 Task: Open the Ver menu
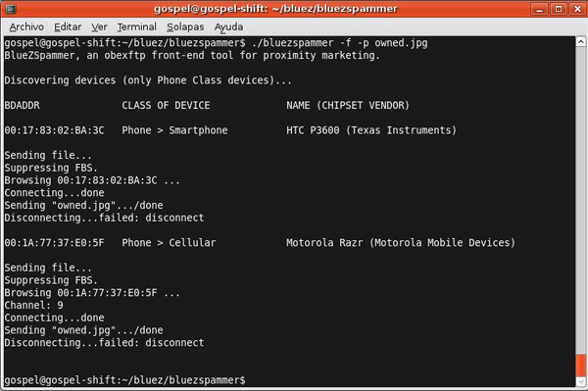(99, 27)
